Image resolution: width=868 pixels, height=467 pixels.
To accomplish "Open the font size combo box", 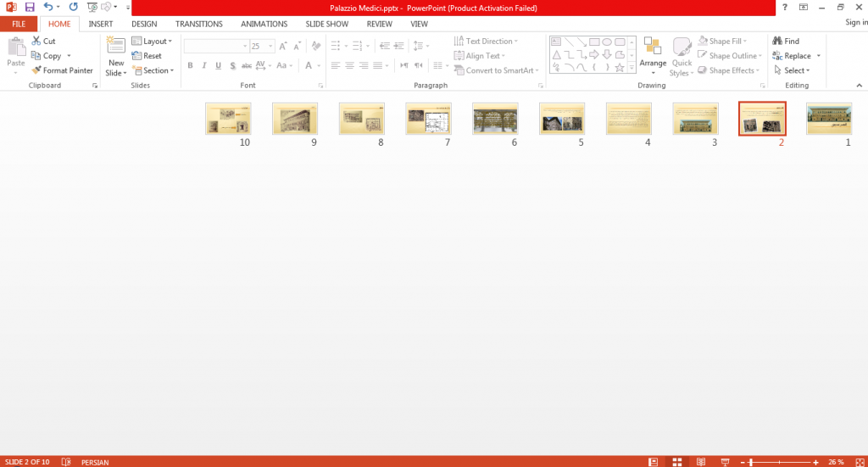I will click(x=262, y=46).
